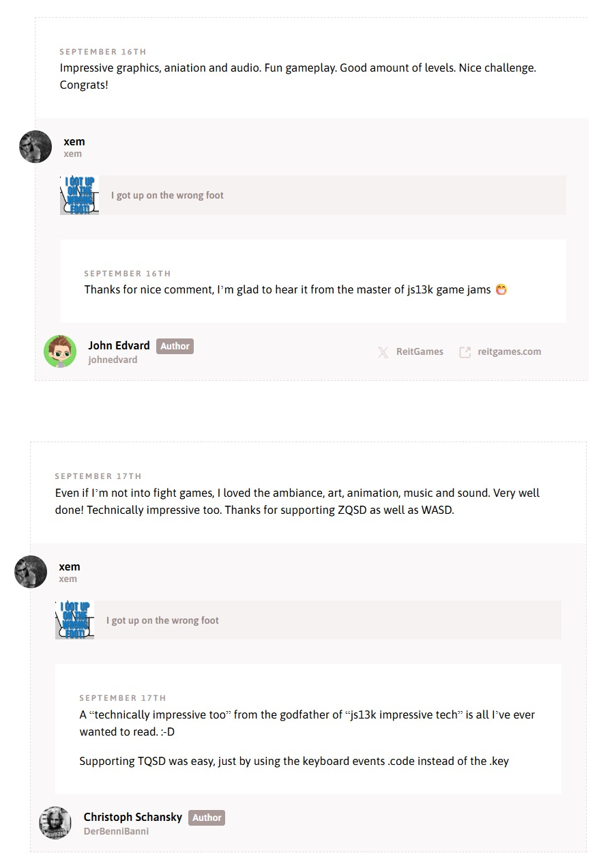Click xem's avatar on the September 16th comment
The height and width of the screenshot is (868, 614).
click(35, 147)
